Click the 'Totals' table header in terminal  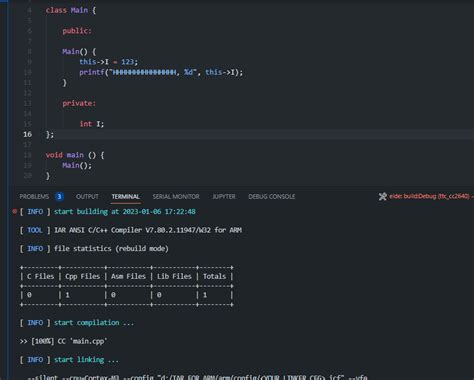(214, 276)
